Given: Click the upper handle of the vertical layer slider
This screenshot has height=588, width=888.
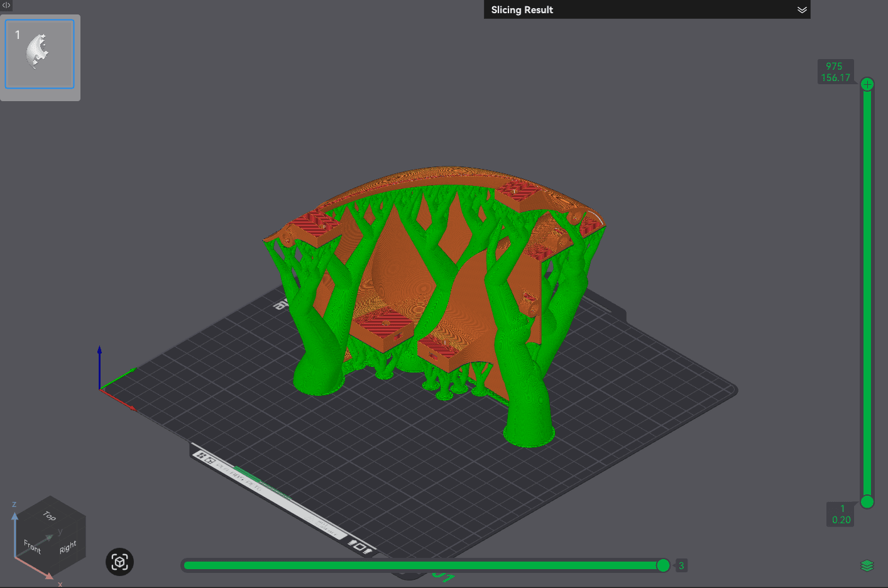Looking at the screenshot, I should coord(867,84).
